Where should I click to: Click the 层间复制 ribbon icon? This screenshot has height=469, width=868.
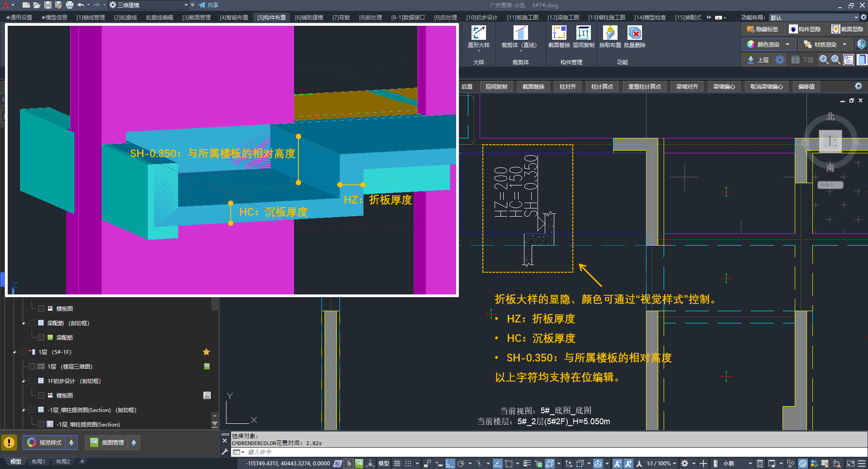click(x=583, y=33)
